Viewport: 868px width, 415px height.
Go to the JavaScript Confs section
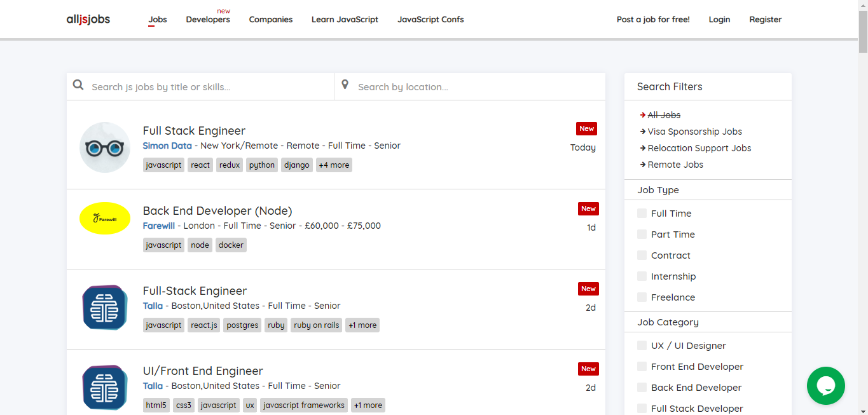[431, 20]
